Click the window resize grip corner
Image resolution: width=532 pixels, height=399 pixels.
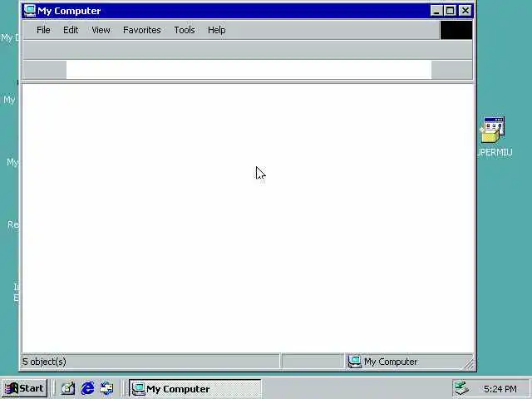point(469,364)
